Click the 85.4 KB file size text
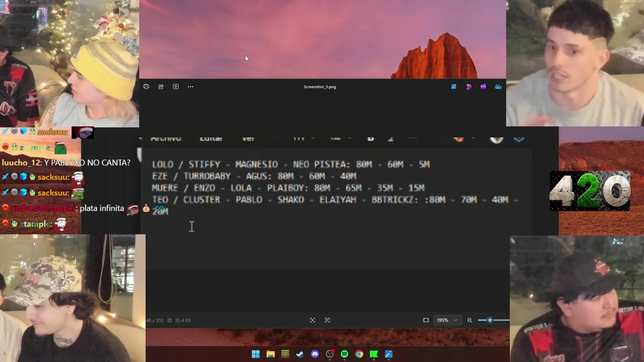644x362 pixels. tap(183, 320)
